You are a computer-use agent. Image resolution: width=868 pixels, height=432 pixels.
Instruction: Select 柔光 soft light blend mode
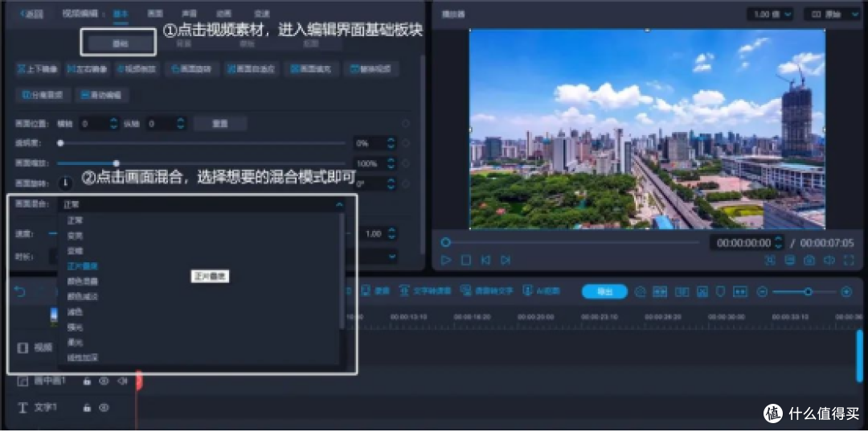(x=75, y=342)
